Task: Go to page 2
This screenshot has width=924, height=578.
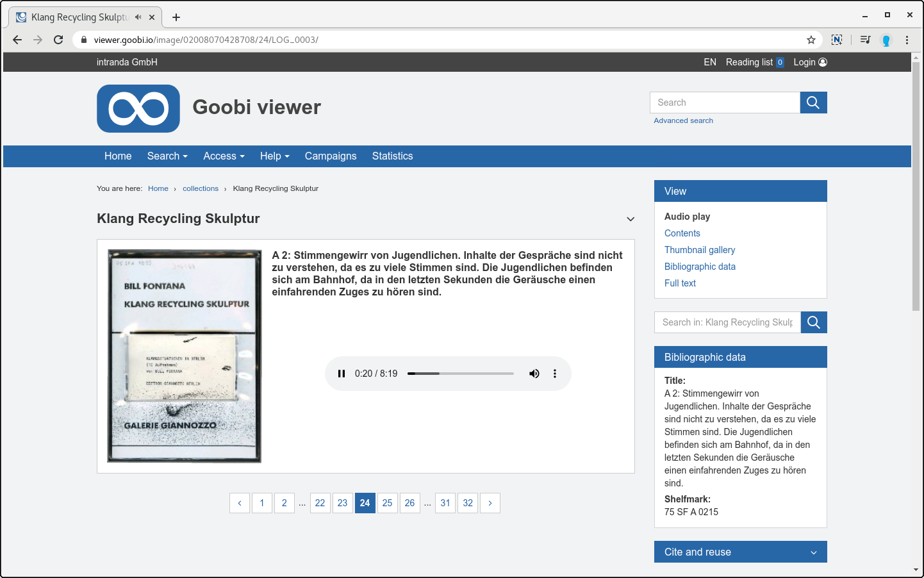Action: click(285, 503)
